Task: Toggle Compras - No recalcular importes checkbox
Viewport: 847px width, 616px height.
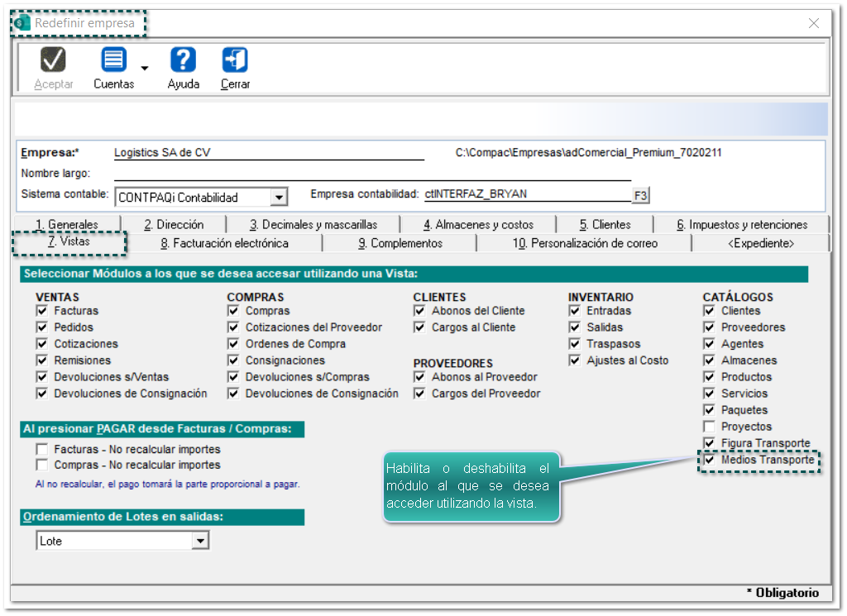Action: tap(41, 466)
